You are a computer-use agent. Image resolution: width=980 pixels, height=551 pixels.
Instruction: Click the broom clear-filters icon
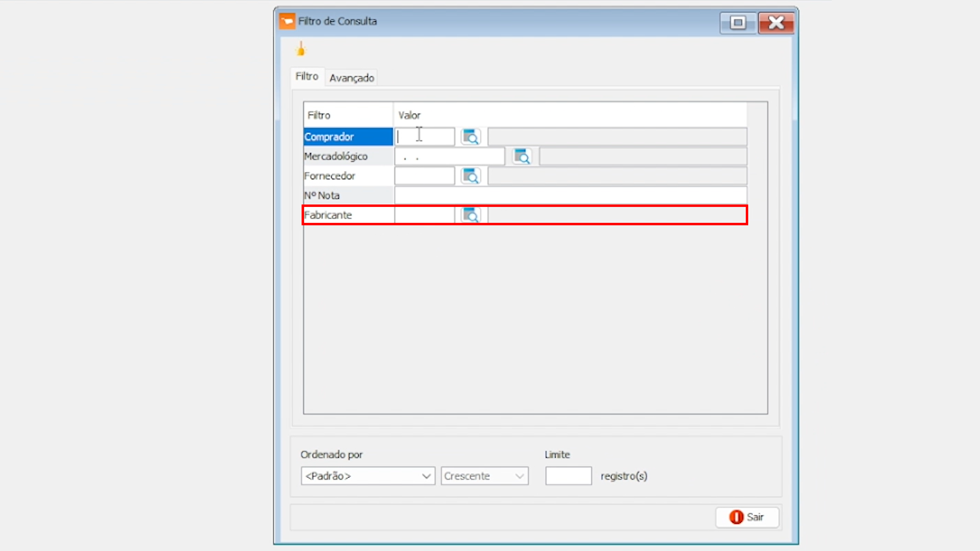[301, 50]
